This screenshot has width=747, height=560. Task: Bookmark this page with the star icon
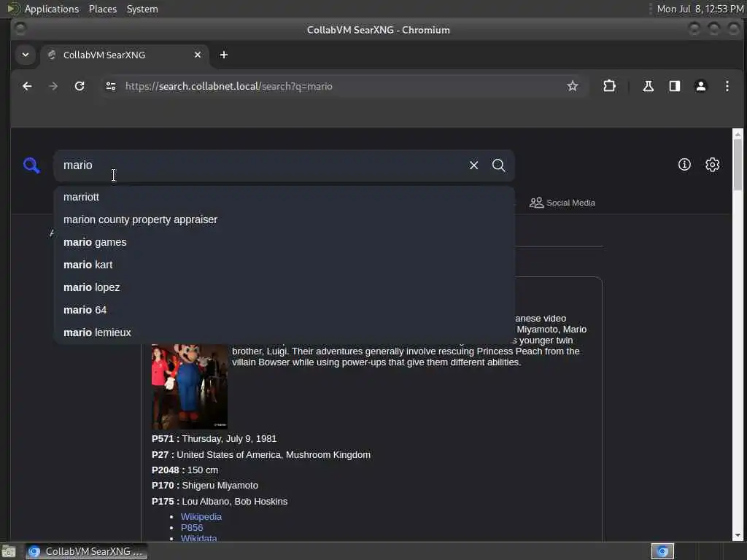point(572,86)
